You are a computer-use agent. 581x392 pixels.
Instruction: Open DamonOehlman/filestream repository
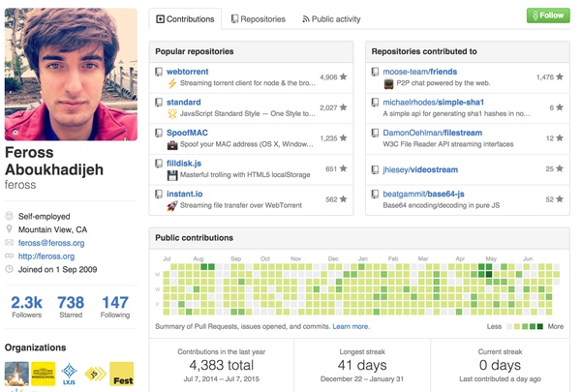pyautogui.click(x=433, y=133)
